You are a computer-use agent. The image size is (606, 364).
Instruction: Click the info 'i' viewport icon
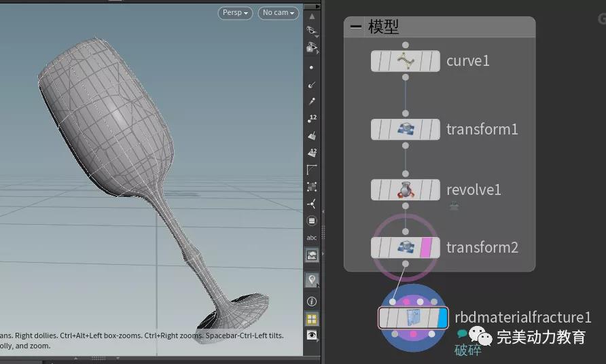pyautogui.click(x=312, y=301)
